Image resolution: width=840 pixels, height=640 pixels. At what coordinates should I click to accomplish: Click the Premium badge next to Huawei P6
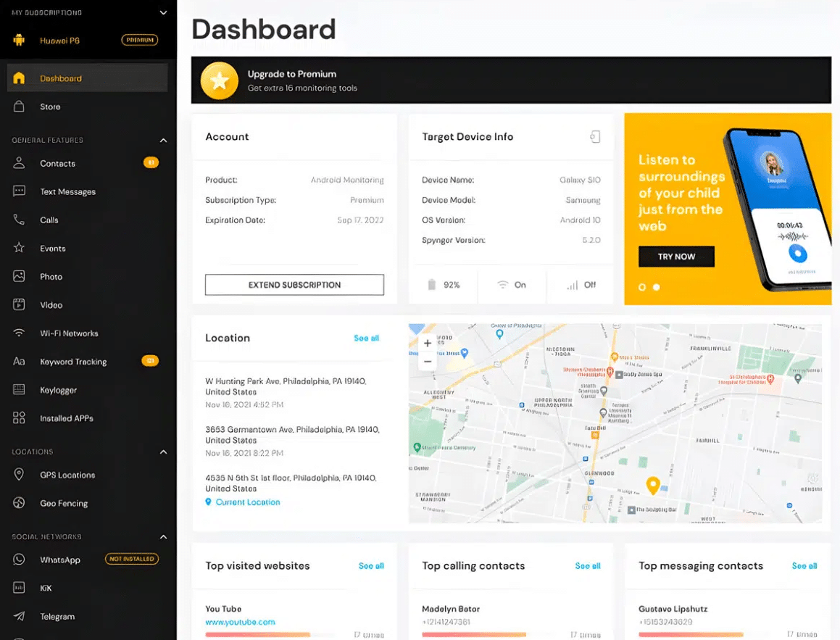(x=140, y=40)
